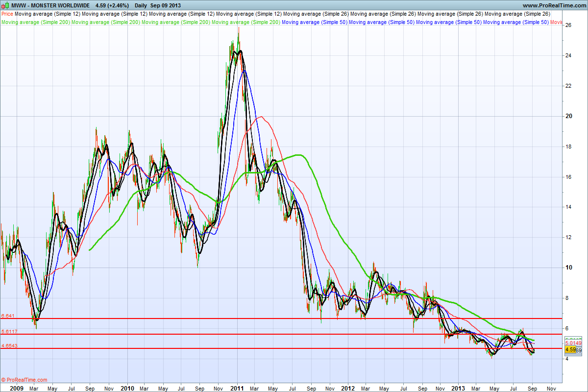588x392 pixels.
Task: Click the first Moving average (Simple 26) legend entry
Action: point(316,14)
